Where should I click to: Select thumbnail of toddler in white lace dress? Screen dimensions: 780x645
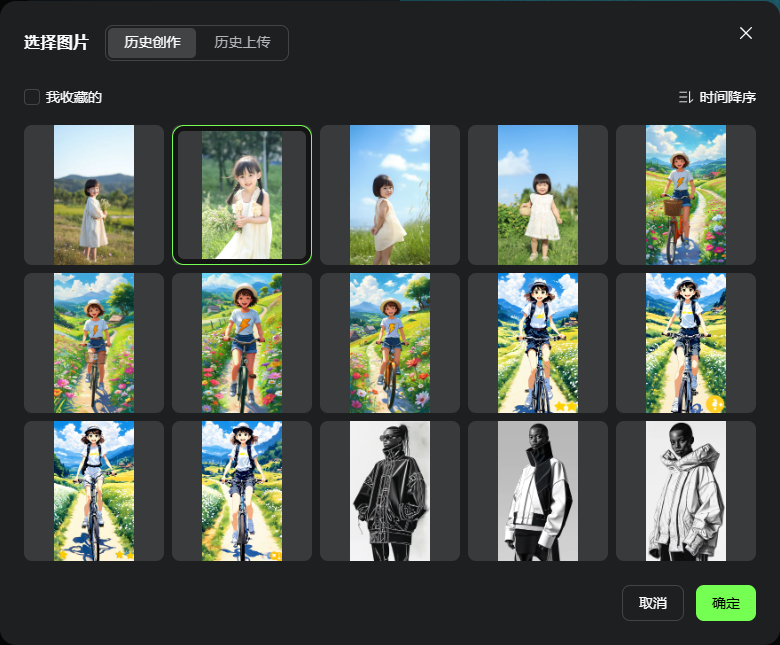tap(538, 195)
